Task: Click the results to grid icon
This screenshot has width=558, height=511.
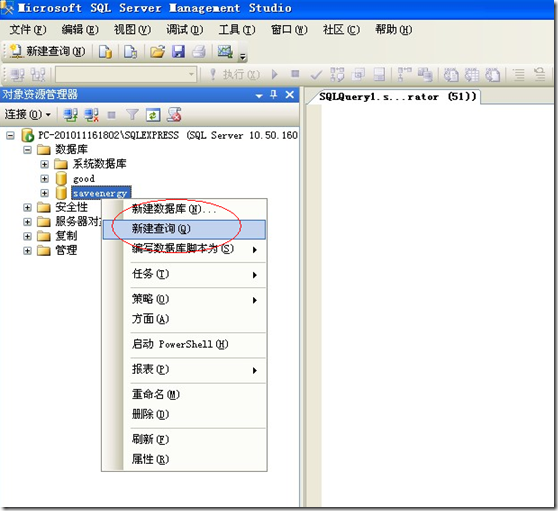Action: (472, 74)
